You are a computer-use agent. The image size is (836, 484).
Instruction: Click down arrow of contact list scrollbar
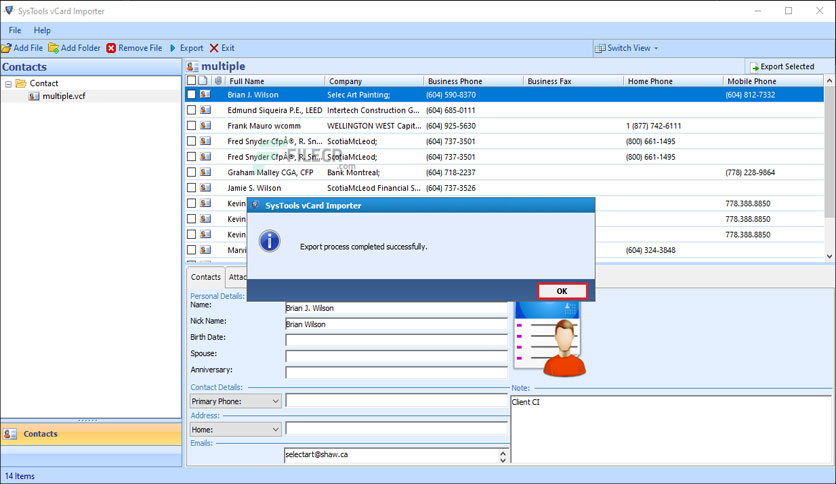pos(830,256)
